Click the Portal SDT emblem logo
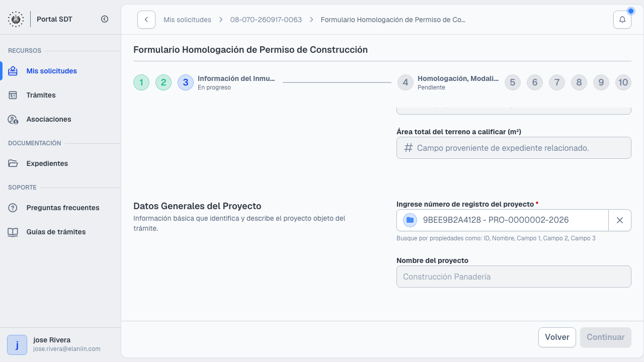This screenshot has height=362, width=644. [x=16, y=19]
